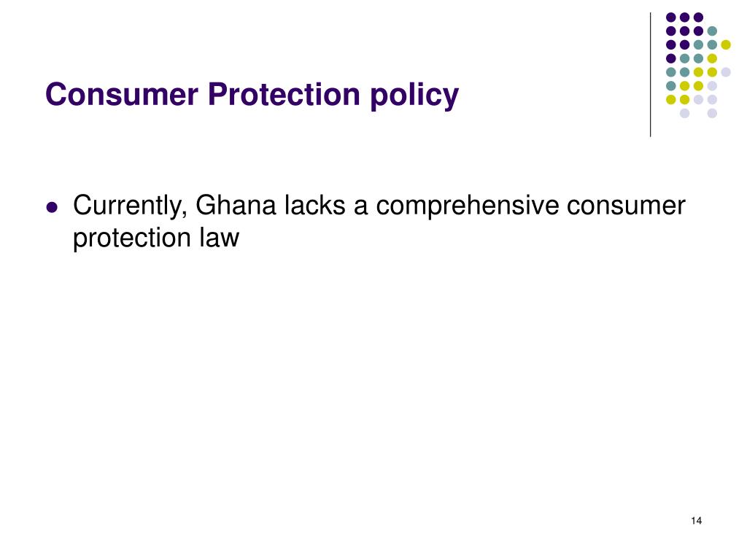Click the vertical divider line beside the dots
The height and width of the screenshot is (560, 747).
click(650, 75)
